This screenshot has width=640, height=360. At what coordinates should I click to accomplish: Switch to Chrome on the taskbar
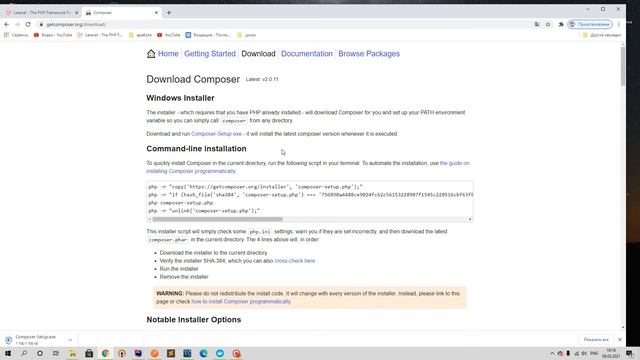[105, 353]
